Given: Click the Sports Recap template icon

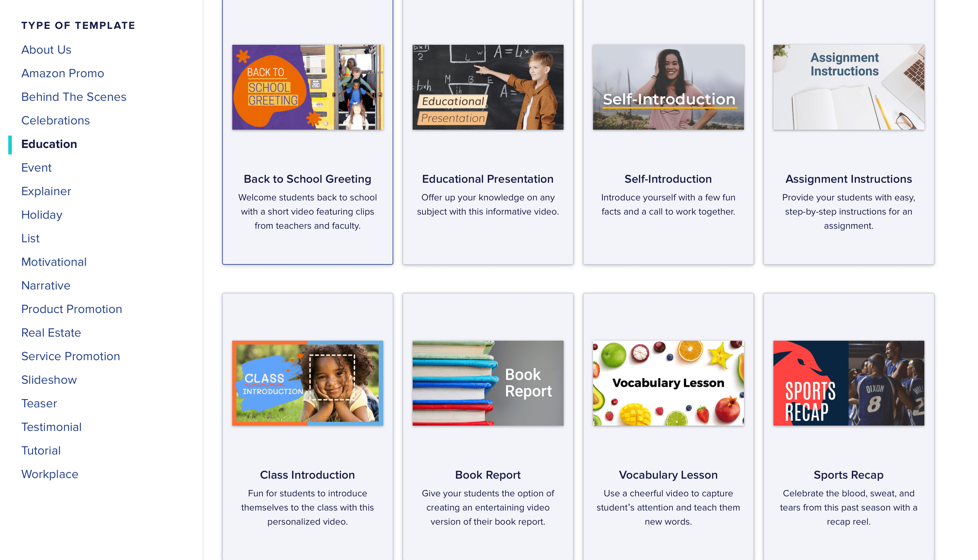Looking at the screenshot, I should tap(849, 383).
